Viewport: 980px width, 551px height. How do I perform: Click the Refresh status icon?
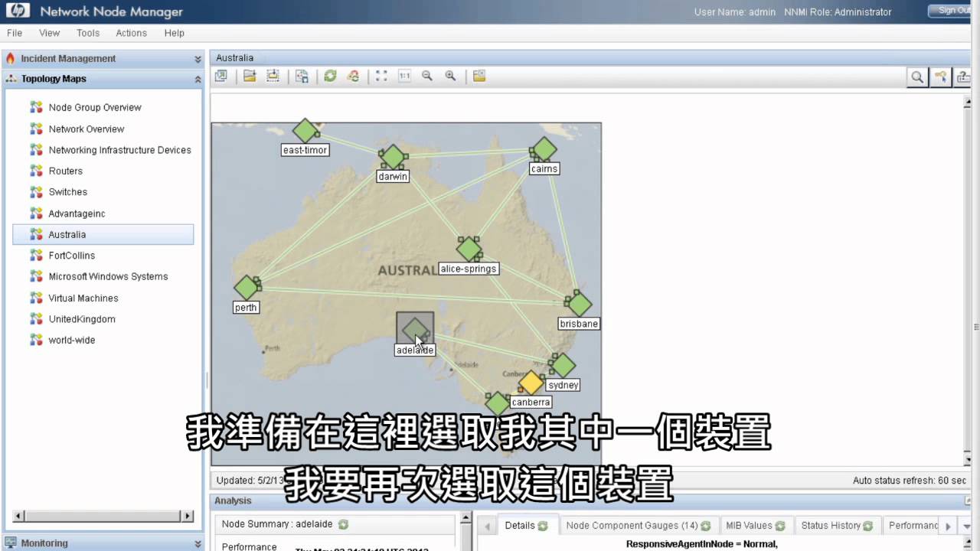[353, 76]
